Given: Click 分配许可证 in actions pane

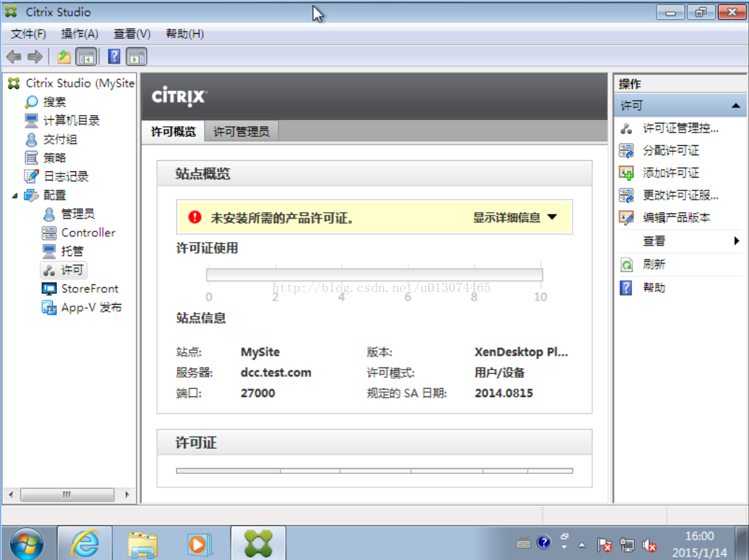Looking at the screenshot, I should pos(671,150).
